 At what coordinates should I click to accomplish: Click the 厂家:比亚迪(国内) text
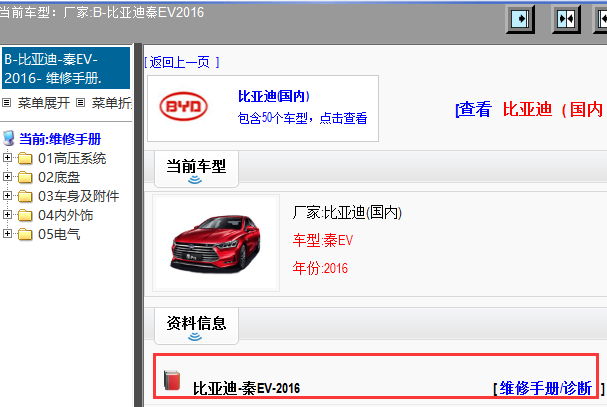coord(347,213)
